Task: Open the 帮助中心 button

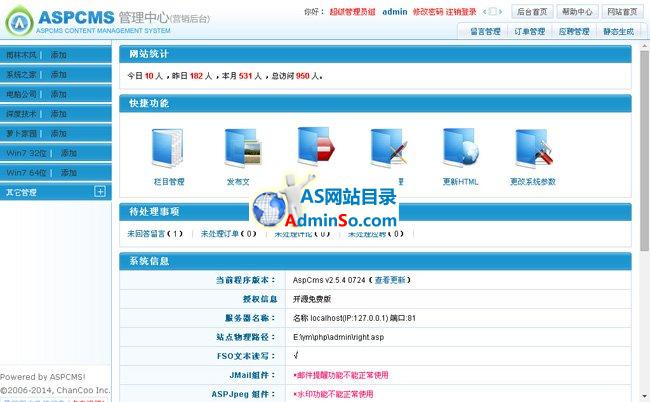Action: (577, 12)
